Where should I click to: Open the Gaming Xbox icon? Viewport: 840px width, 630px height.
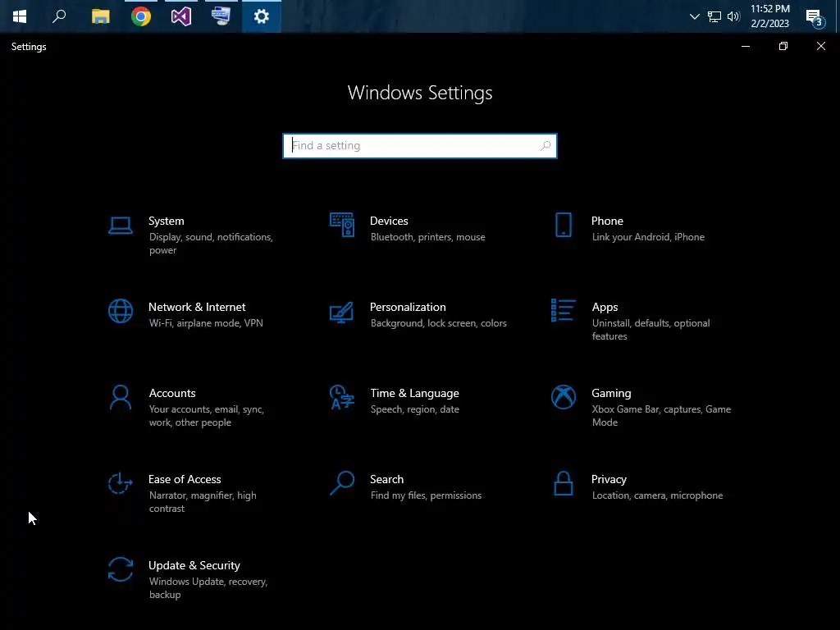coord(564,398)
